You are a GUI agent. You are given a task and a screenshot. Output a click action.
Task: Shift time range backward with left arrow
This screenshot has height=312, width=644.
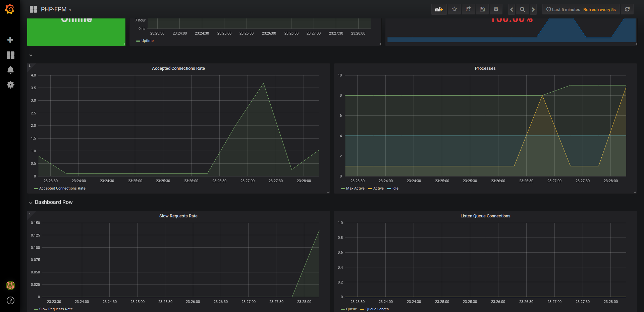[512, 9]
